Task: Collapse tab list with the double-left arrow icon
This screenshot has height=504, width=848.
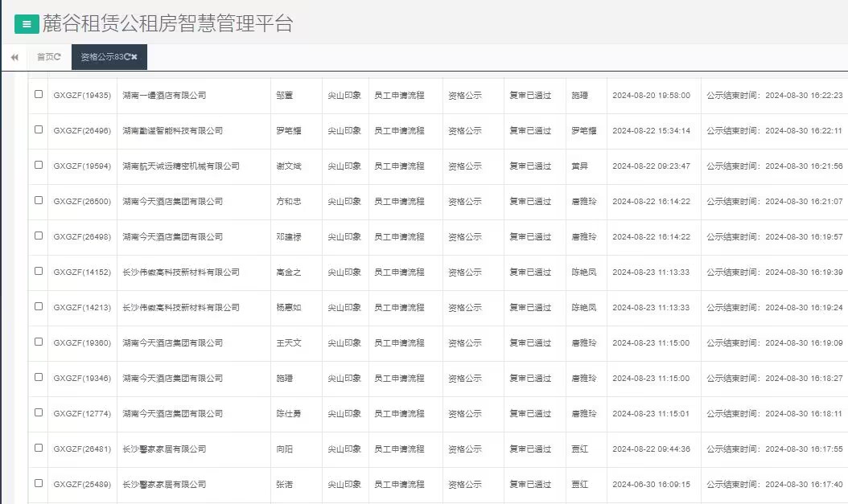Action: pyautogui.click(x=14, y=57)
